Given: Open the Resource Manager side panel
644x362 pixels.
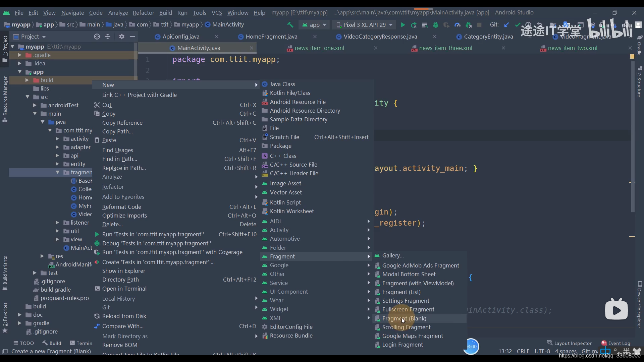Looking at the screenshot, I should coord(5,99).
